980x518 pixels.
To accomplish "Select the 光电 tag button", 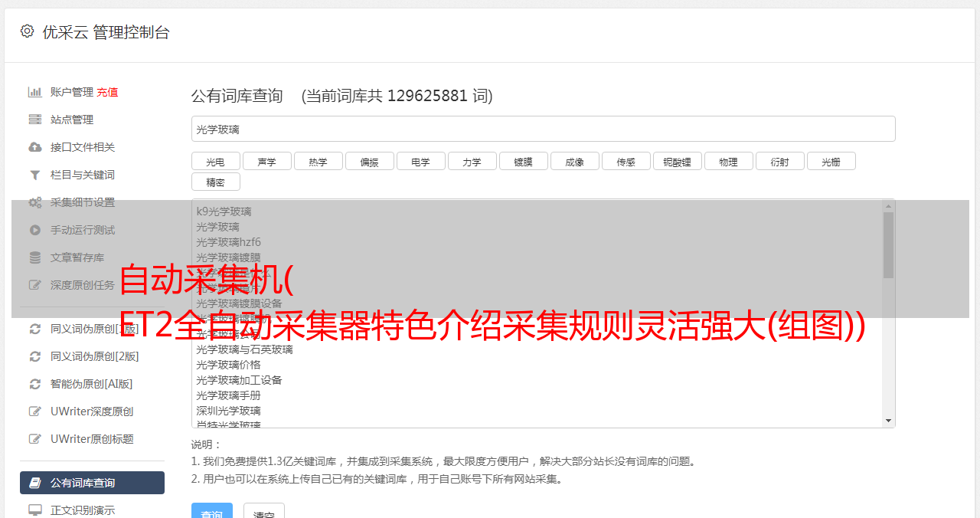I will [216, 162].
